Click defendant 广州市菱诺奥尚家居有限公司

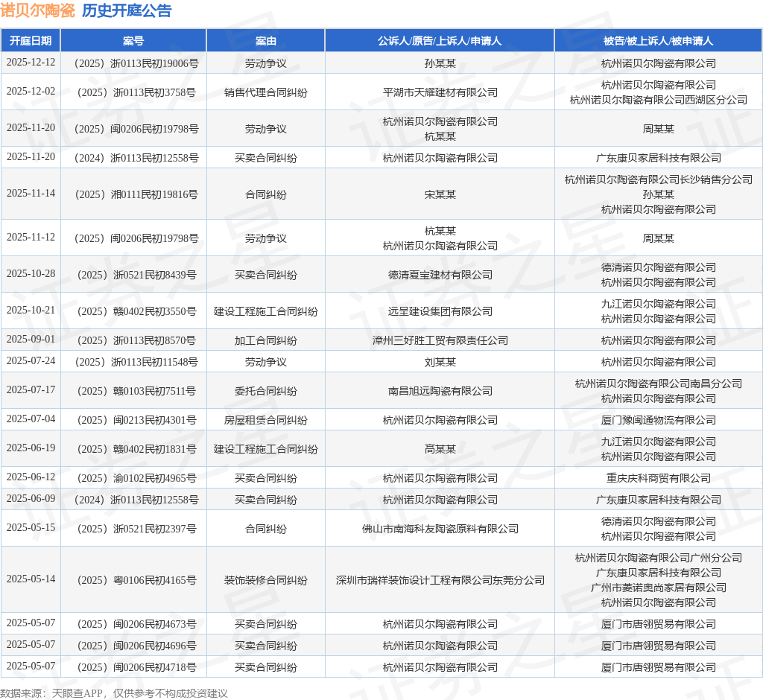pos(659,588)
